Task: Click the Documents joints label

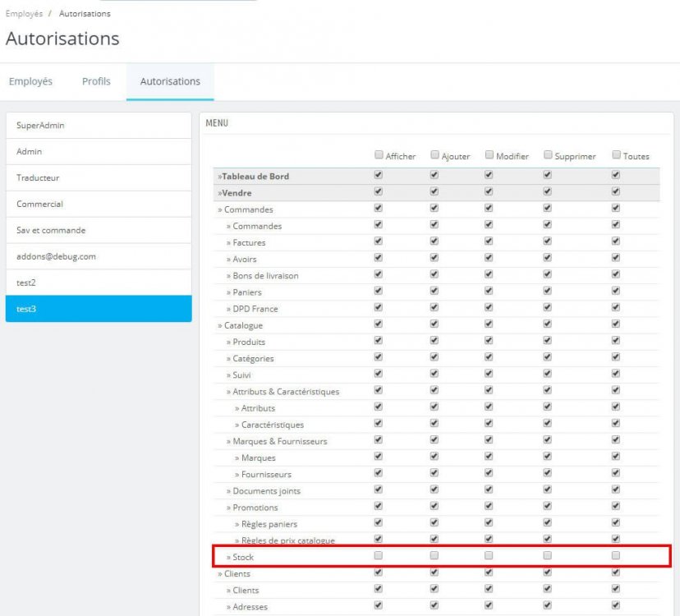Action: click(x=266, y=491)
